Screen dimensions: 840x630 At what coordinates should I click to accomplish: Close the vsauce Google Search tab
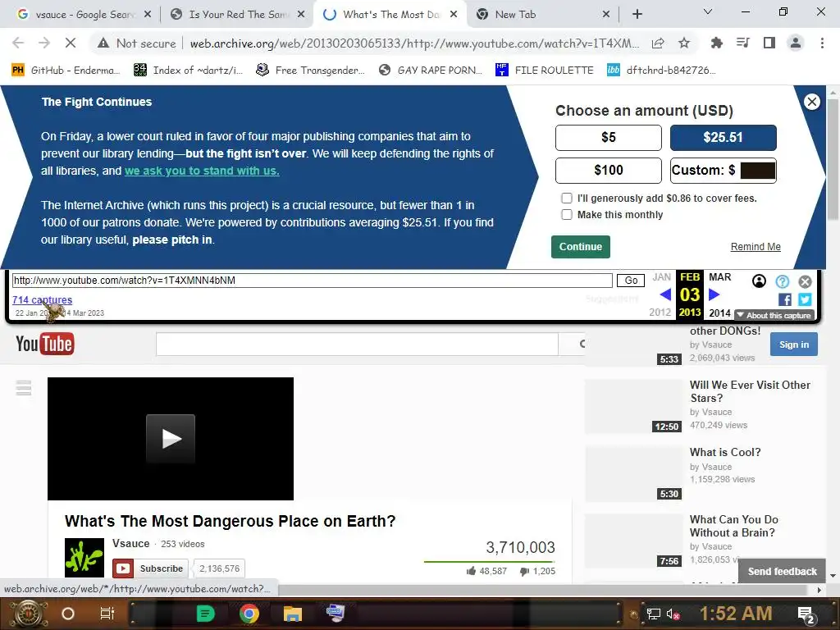click(148, 15)
